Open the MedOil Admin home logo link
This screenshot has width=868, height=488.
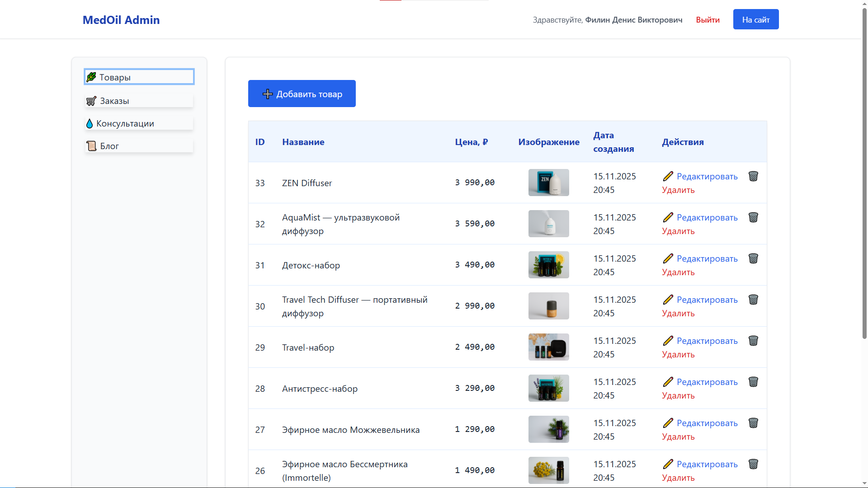pyautogui.click(x=121, y=20)
